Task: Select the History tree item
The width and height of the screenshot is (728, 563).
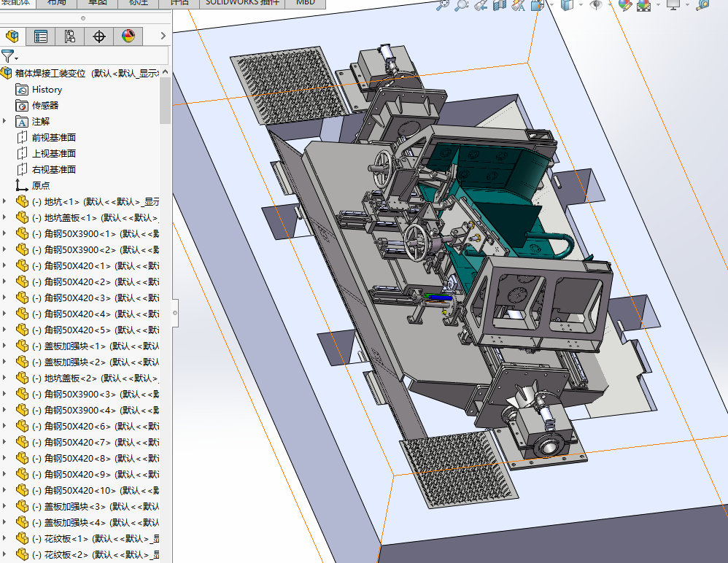Action: [47, 90]
